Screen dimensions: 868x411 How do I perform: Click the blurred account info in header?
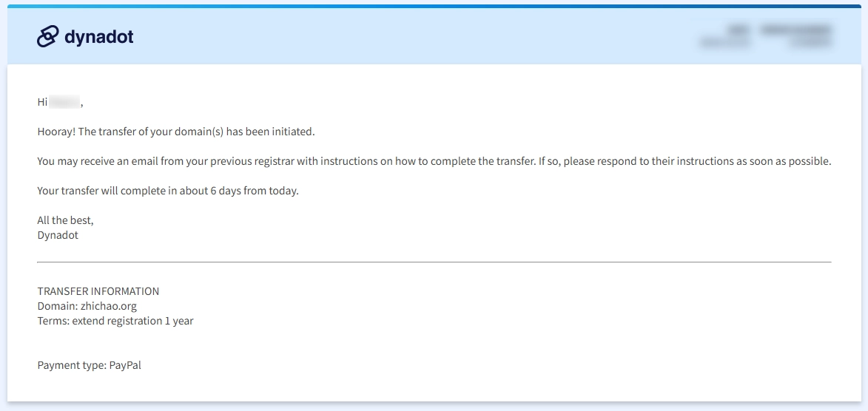765,36
